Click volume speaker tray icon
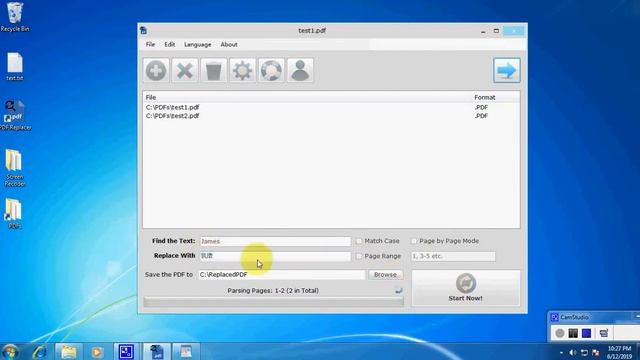This screenshot has width=640, height=360. pos(573,352)
